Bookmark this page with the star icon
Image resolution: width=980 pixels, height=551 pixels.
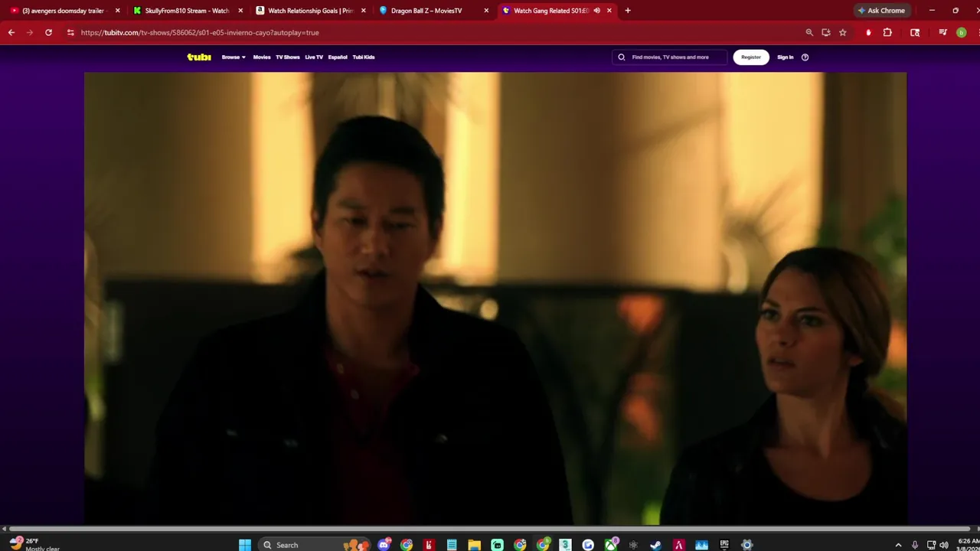pos(843,32)
